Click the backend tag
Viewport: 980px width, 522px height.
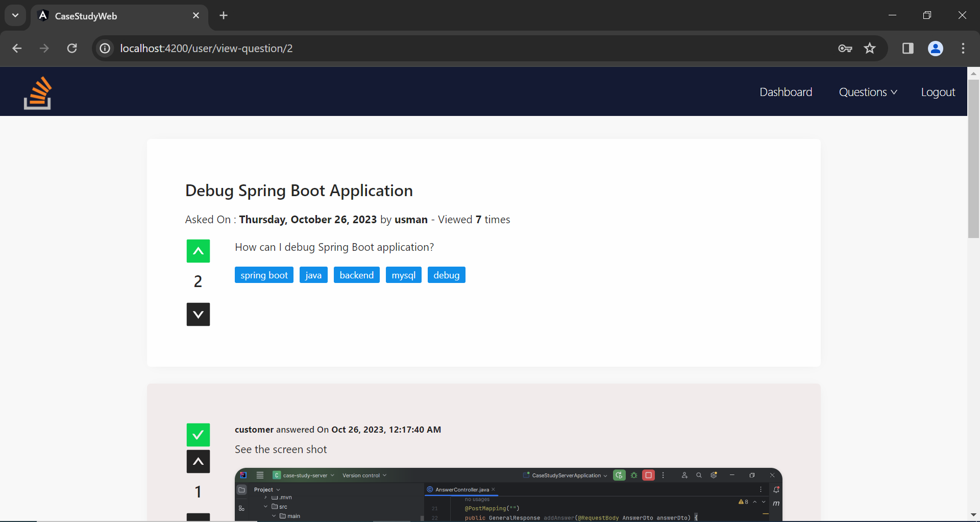tap(356, 275)
